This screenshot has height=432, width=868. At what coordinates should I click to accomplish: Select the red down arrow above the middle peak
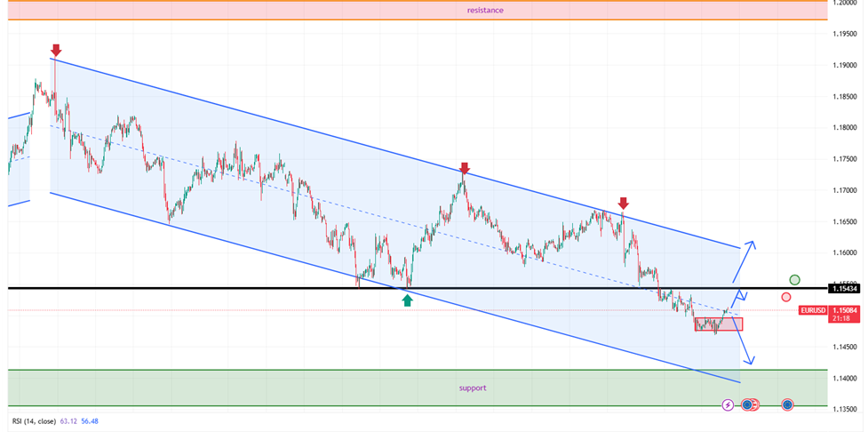click(x=464, y=168)
